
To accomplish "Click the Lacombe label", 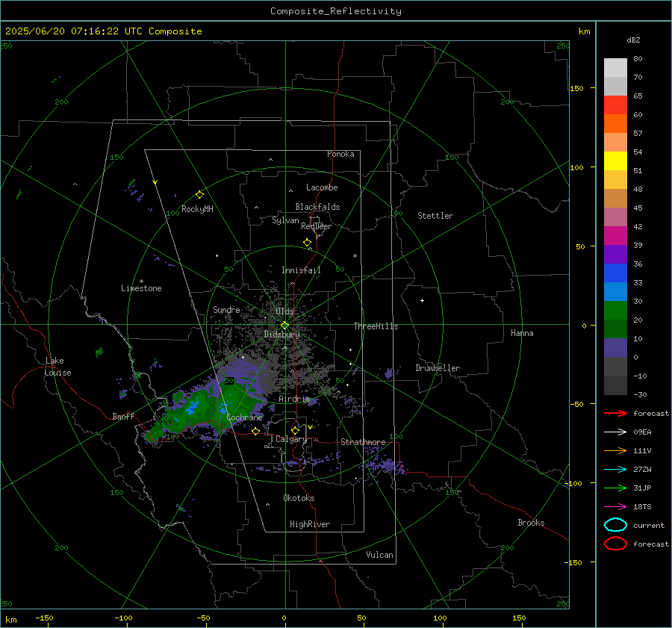I will [322, 187].
